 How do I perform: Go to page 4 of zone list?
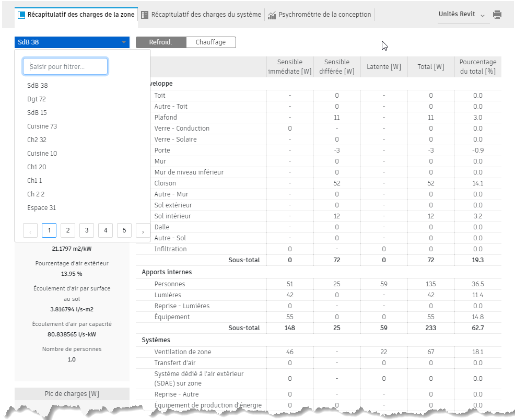(106, 230)
